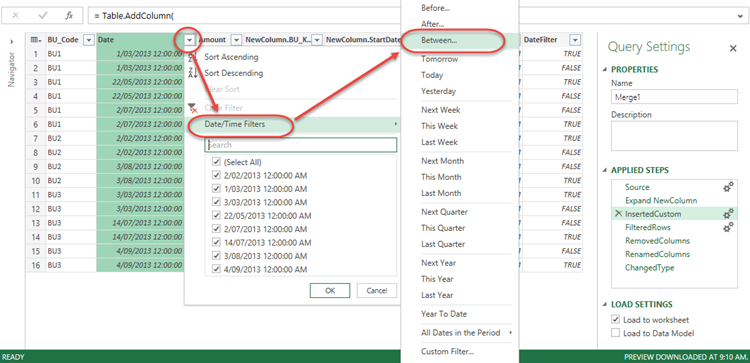Select the Today filter option
This screenshot has width=750, height=363.
point(432,75)
